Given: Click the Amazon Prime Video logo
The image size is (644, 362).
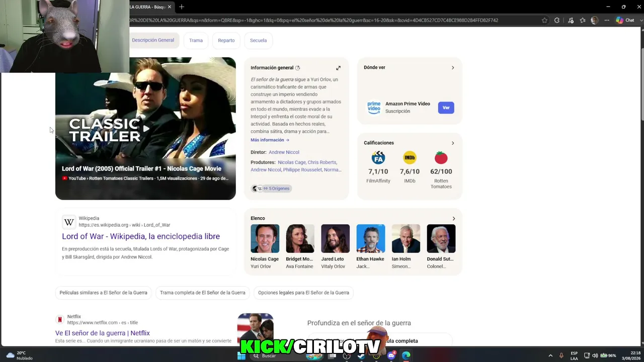Looking at the screenshot, I should pos(374,108).
